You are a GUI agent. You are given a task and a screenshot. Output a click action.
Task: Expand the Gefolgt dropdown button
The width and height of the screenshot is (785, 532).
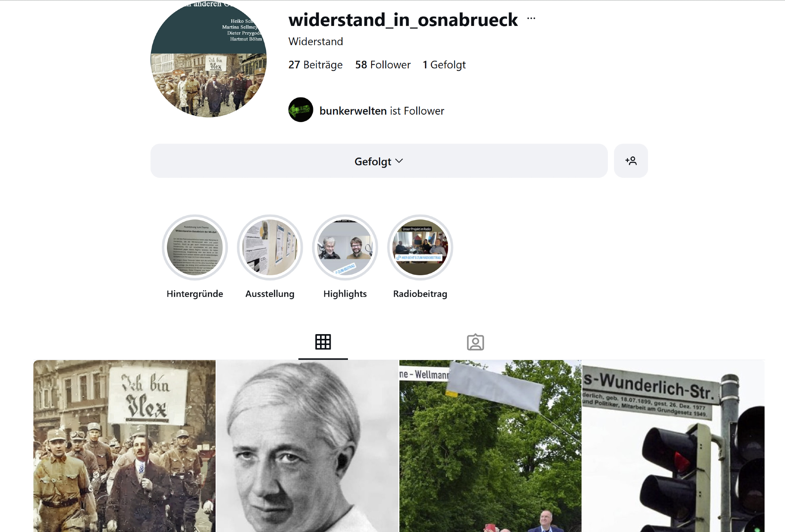click(x=379, y=161)
